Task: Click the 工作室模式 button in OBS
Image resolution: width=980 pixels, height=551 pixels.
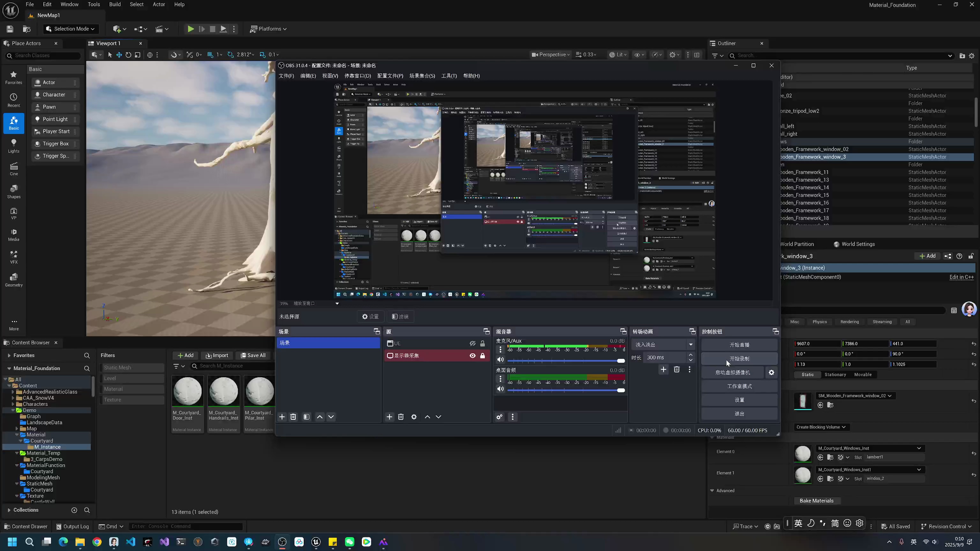Action: [739, 386]
